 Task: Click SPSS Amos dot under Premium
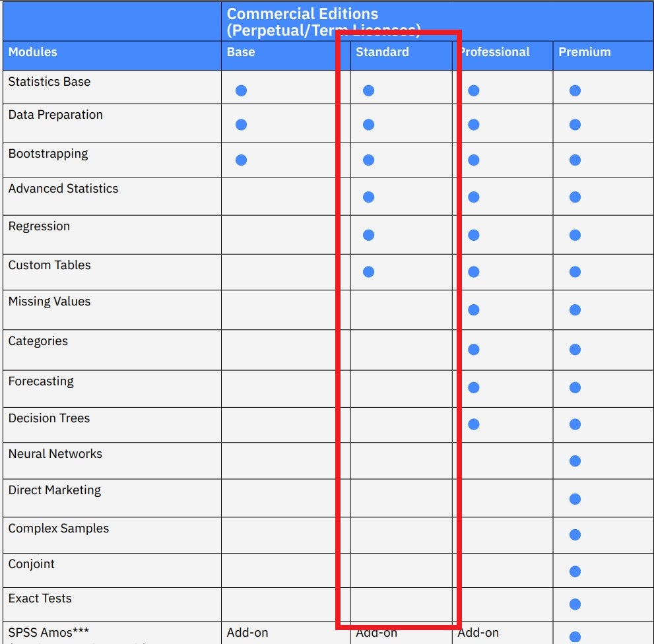click(x=575, y=637)
